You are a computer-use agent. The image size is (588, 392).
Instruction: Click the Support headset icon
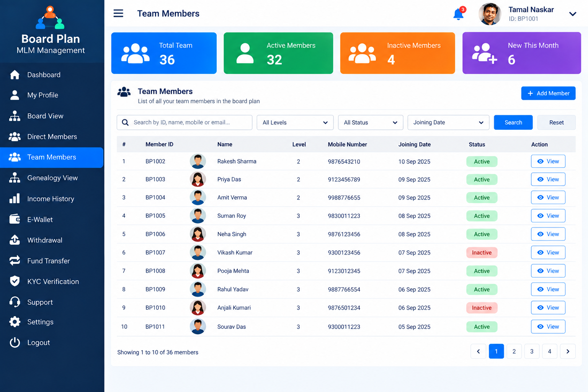click(15, 302)
